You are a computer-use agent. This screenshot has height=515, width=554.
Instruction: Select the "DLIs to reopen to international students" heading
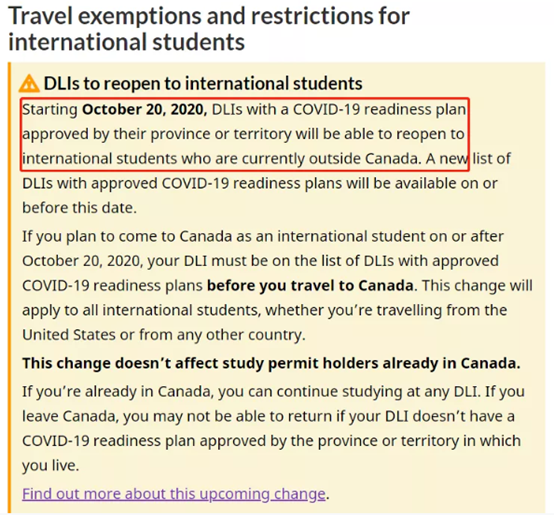point(203,84)
